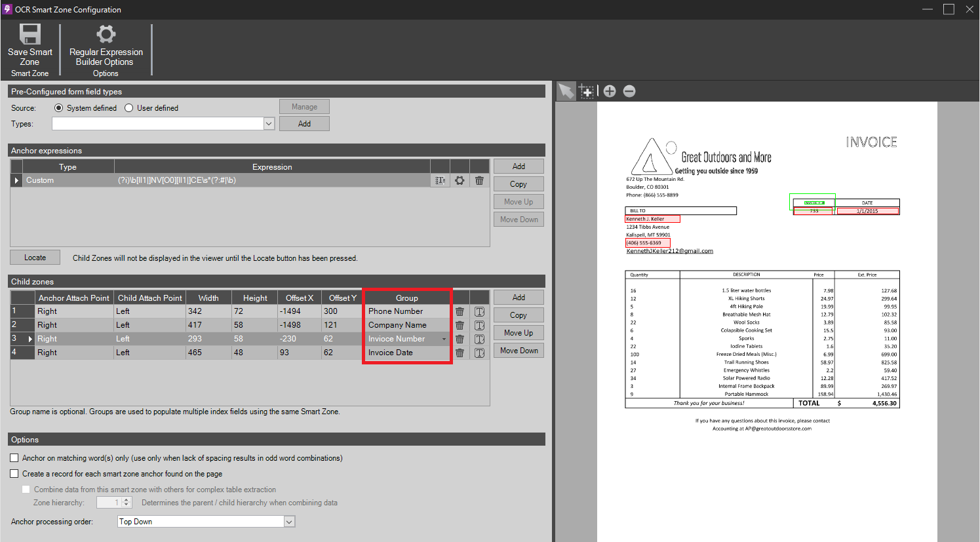Check Create a record for each anchor
Image resolution: width=980 pixels, height=542 pixels.
(14, 474)
